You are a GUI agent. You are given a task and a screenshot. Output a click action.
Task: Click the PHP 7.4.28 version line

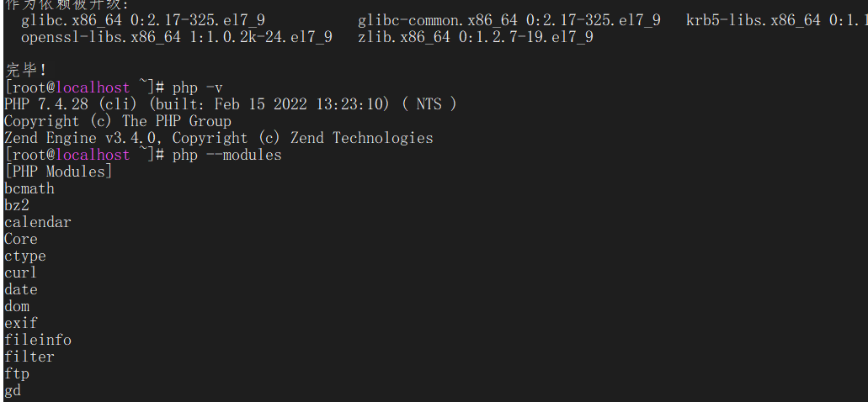[230, 104]
